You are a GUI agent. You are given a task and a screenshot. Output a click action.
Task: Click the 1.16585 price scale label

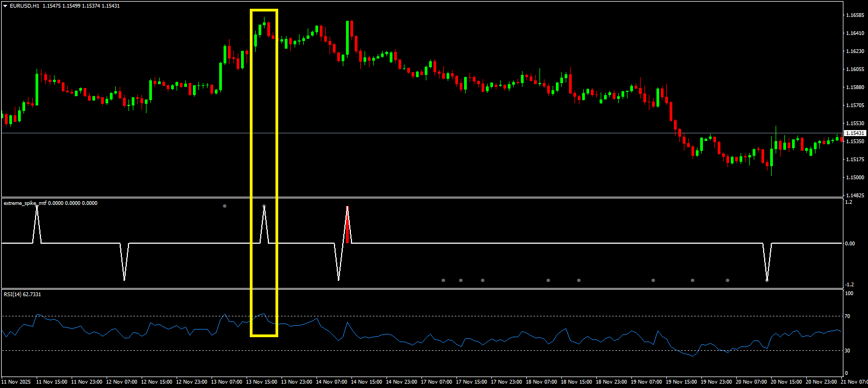[x=855, y=15]
